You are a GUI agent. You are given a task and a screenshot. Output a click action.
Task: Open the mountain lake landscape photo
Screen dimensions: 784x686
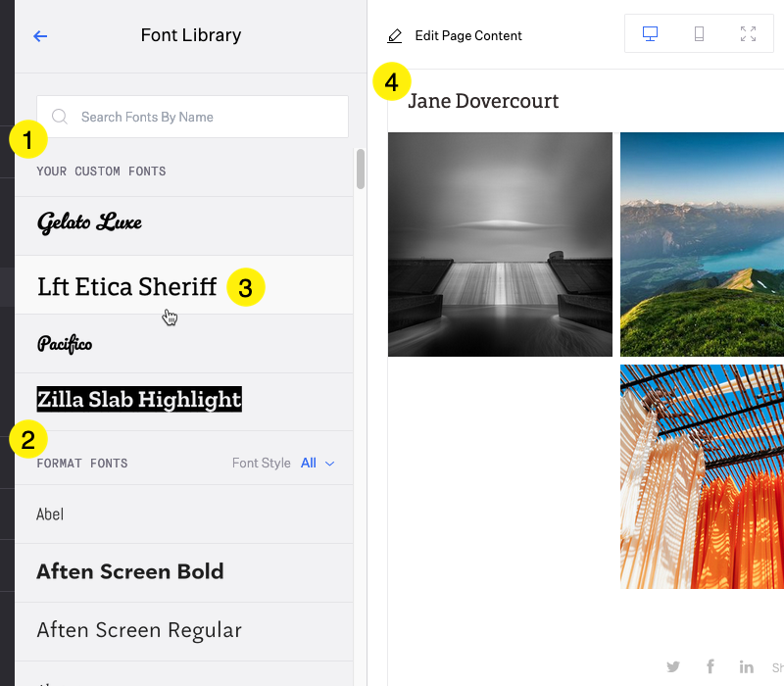pyautogui.click(x=702, y=244)
